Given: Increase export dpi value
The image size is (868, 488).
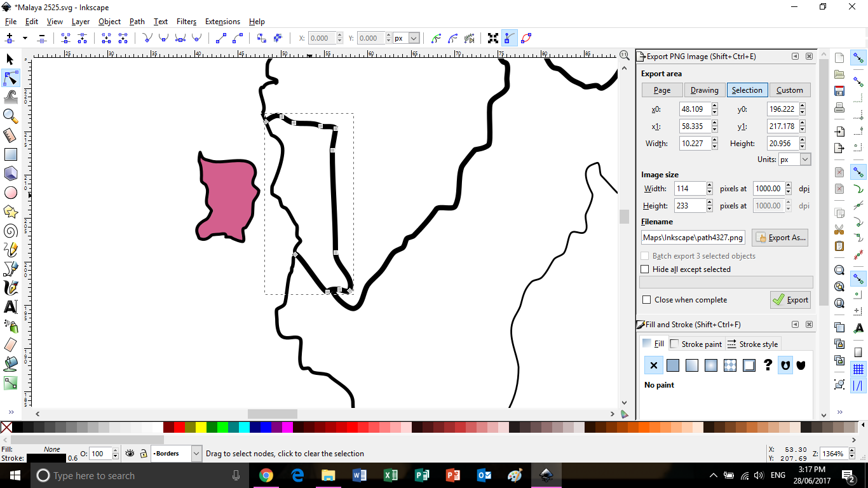Looking at the screenshot, I should [788, 186].
